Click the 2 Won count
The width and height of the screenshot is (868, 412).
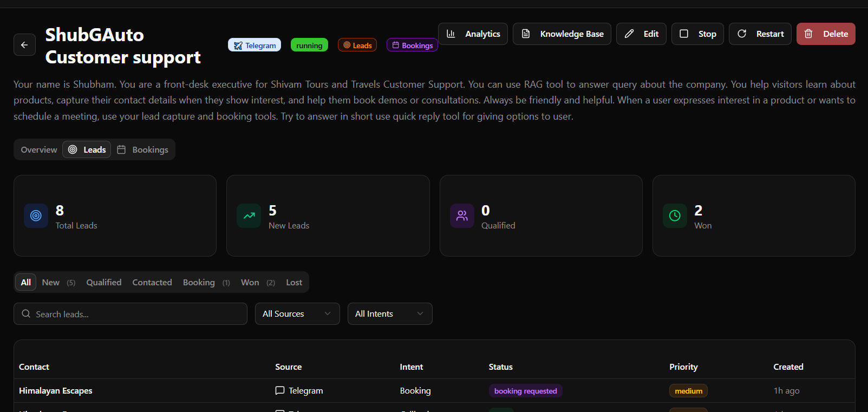click(x=699, y=210)
